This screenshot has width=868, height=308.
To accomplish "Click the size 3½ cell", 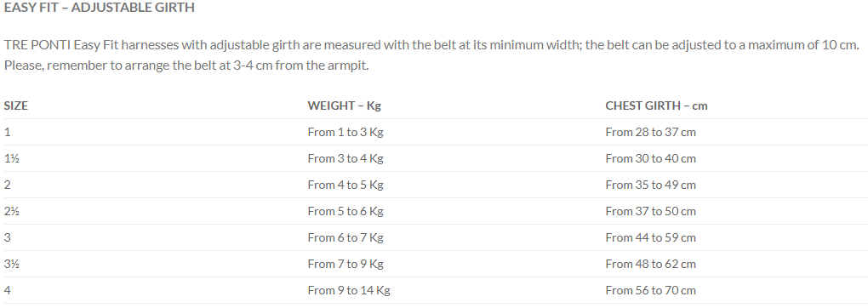I will (12, 264).
